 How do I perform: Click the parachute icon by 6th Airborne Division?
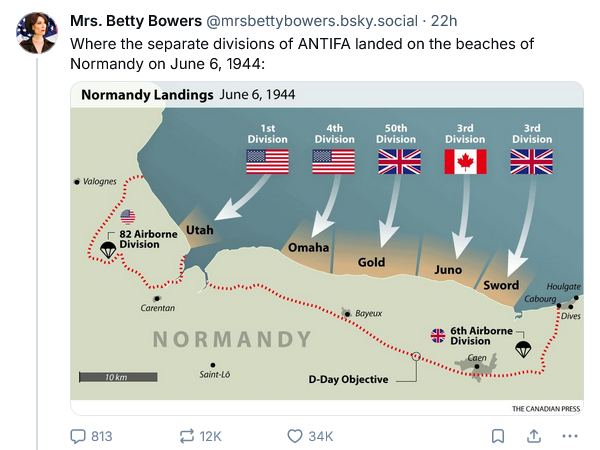[522, 348]
